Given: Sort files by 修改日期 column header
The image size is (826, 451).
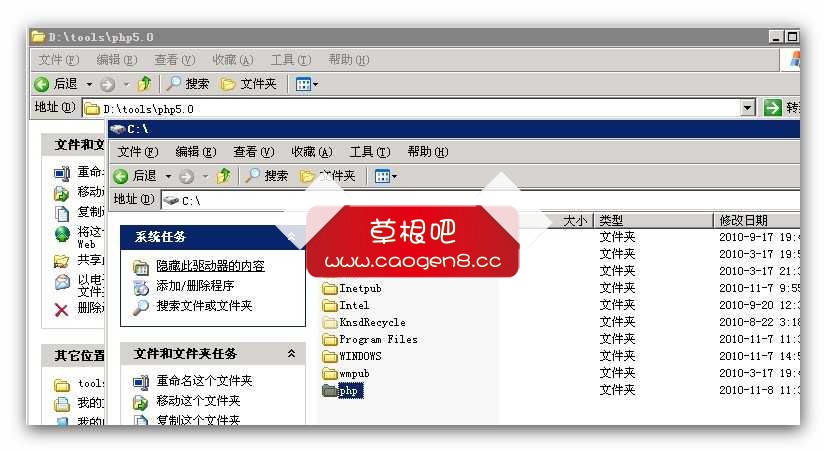Looking at the screenshot, I should [x=743, y=220].
